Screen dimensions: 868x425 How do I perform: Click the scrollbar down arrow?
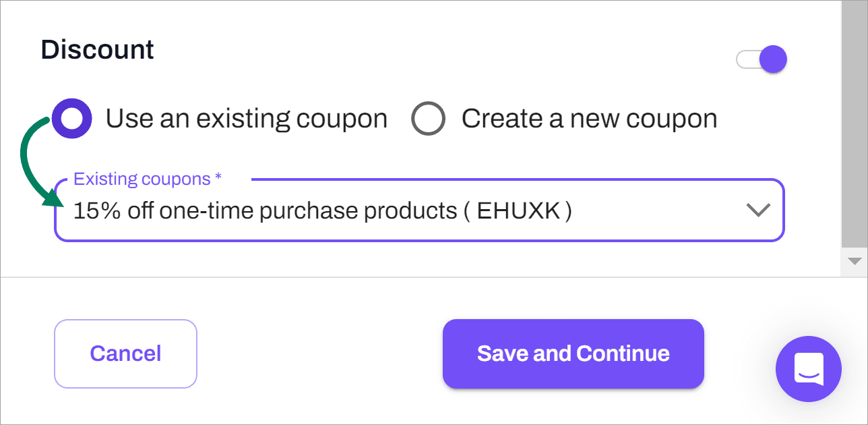click(855, 261)
